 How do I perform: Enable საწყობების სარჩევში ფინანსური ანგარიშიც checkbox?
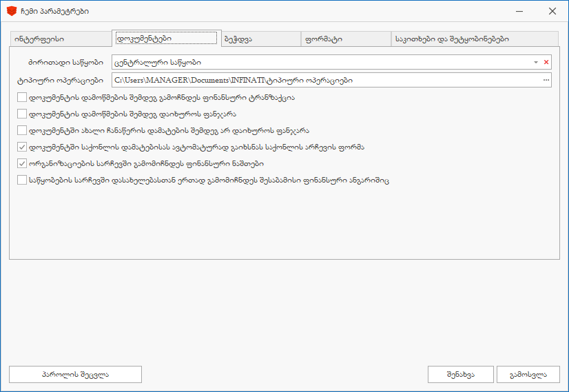pos(22,180)
